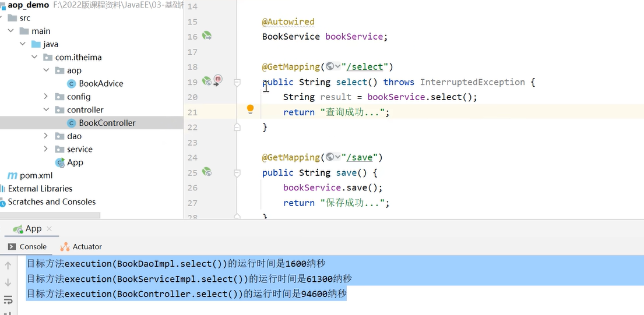Select pom.xml in the project tree
Screen dimensions: 644x315
[36, 175]
